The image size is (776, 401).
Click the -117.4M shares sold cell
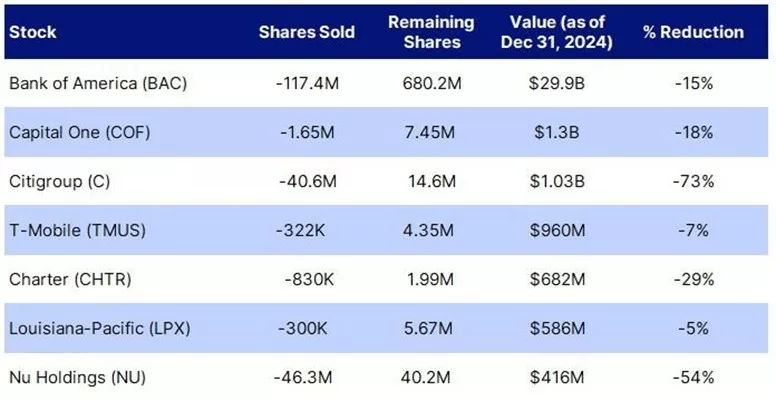[307, 83]
